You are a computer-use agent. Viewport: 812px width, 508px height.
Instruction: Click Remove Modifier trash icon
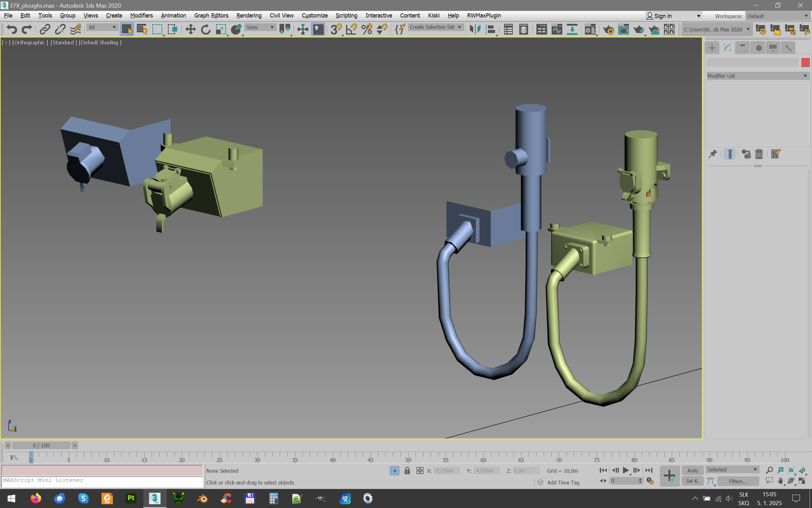point(759,154)
